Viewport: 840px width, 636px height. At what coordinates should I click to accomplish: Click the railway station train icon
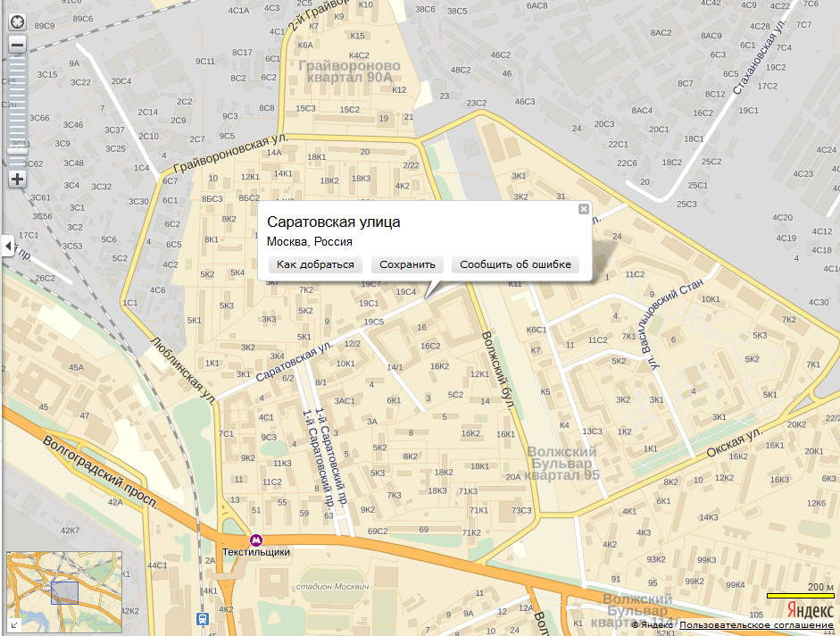204,618
